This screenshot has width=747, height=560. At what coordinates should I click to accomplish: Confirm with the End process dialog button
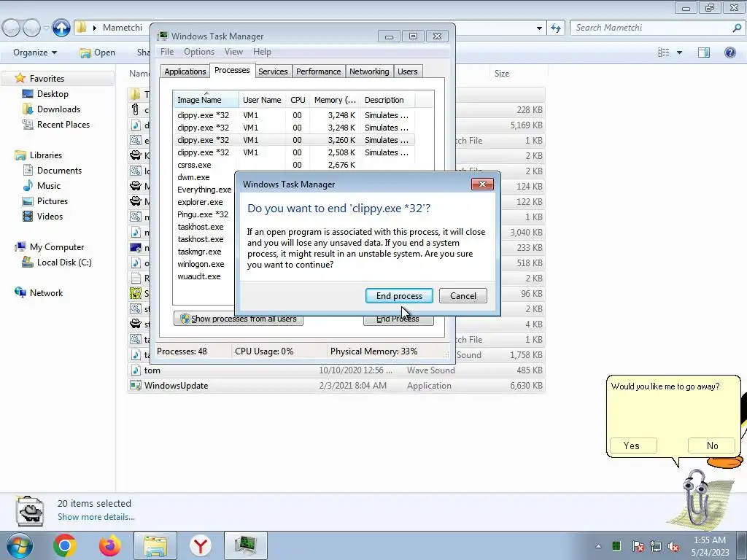pos(399,296)
